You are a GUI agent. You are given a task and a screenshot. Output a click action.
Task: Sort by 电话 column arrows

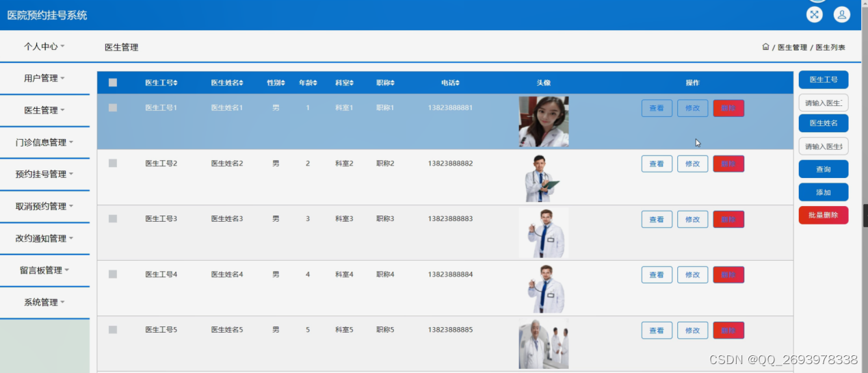458,83
